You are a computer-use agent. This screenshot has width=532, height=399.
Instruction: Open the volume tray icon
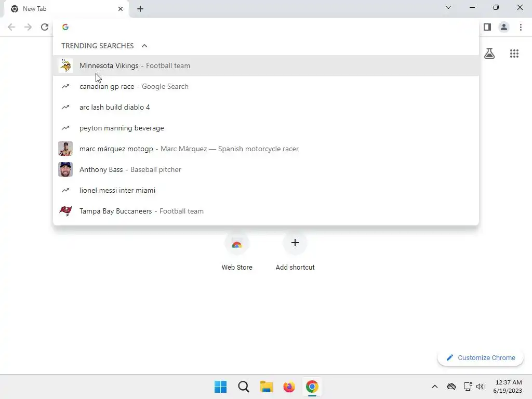click(x=480, y=387)
